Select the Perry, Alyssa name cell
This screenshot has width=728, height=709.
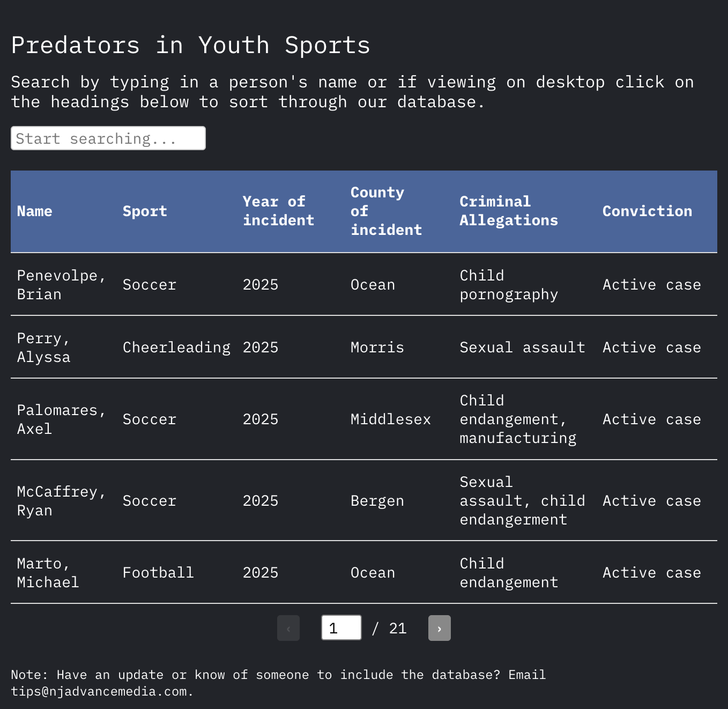[44, 348]
